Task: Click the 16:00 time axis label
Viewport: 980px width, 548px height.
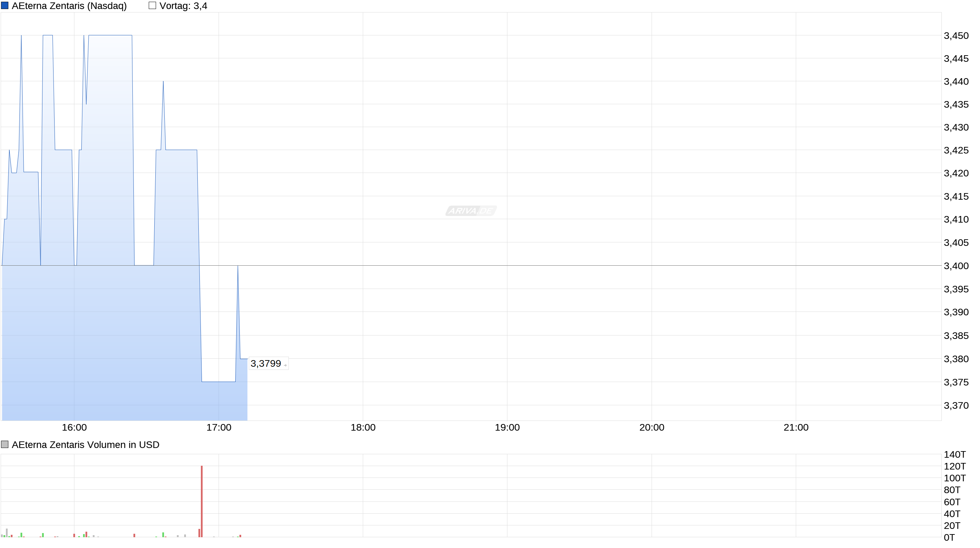Action: [74, 427]
